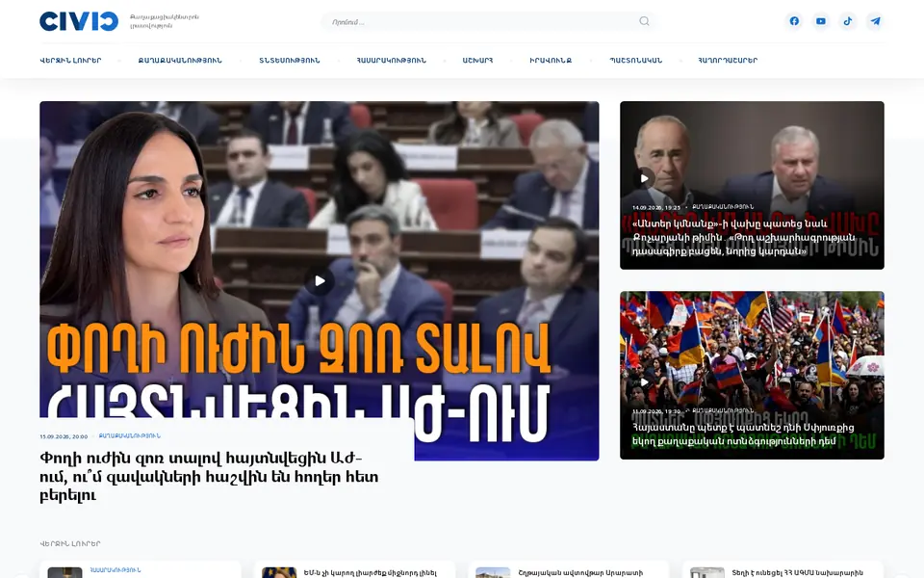The width and height of the screenshot is (924, 578).
Task: Click ՔԱՂԱՔԱԿԱՆՈՒԹՅՈՒՆ tag under the main featured article
Action: pyautogui.click(x=130, y=436)
